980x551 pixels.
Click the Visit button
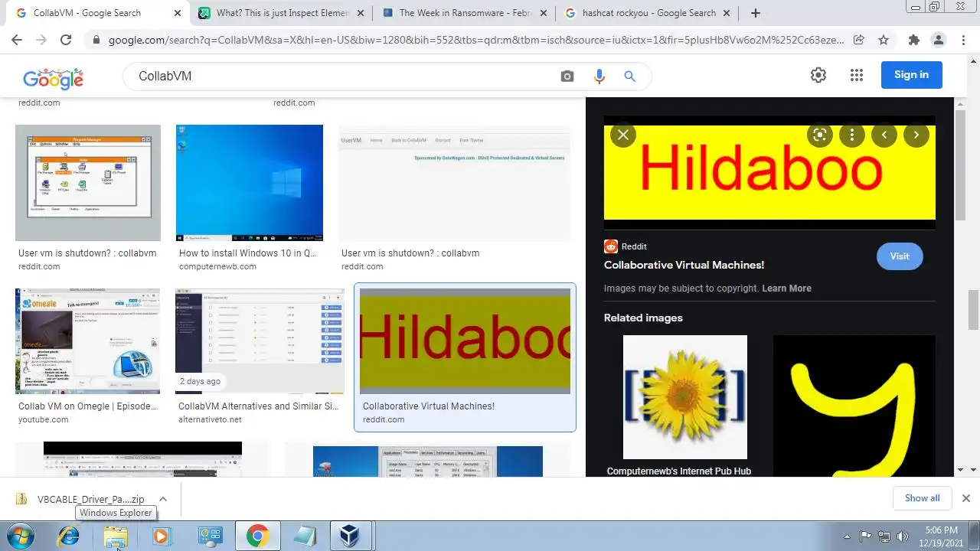[x=900, y=256]
